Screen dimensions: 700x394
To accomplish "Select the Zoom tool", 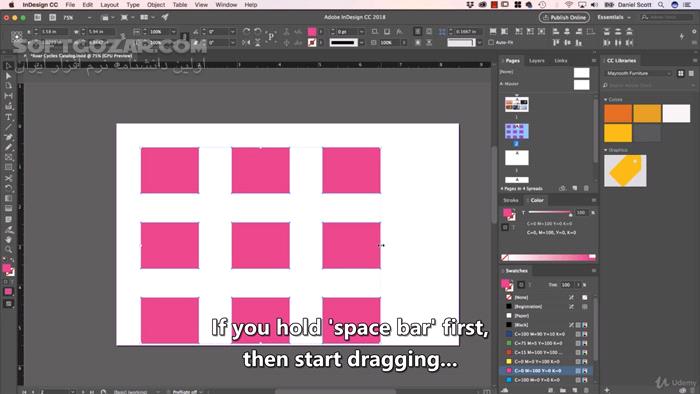I will click(8, 249).
